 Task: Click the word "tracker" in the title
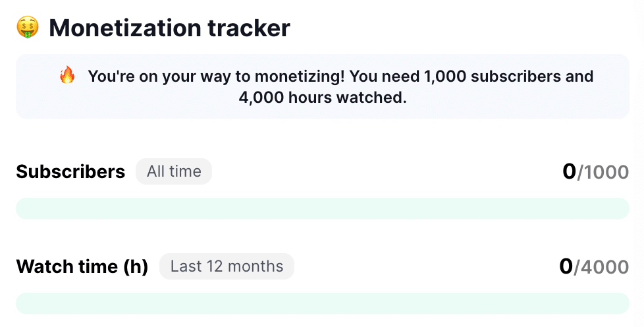pos(249,28)
